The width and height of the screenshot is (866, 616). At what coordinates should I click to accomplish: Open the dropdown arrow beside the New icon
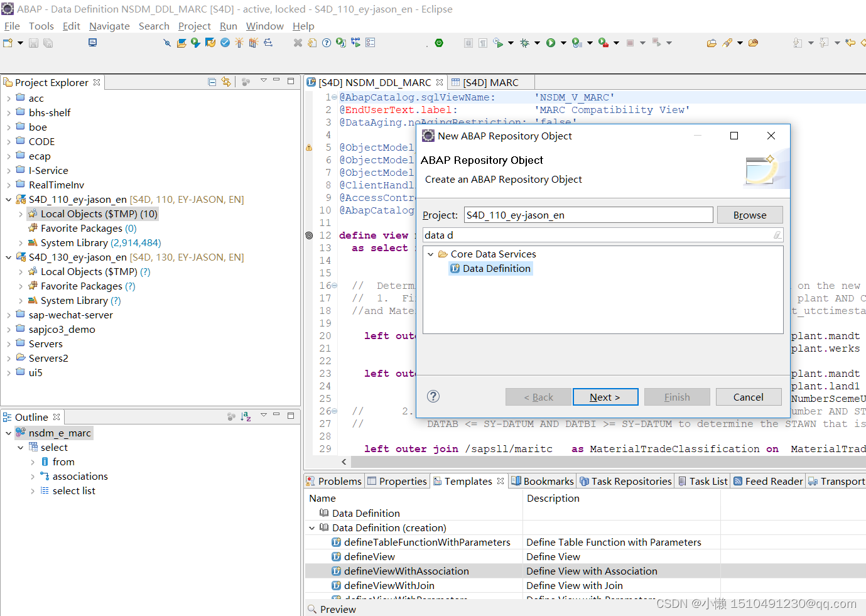[20, 43]
